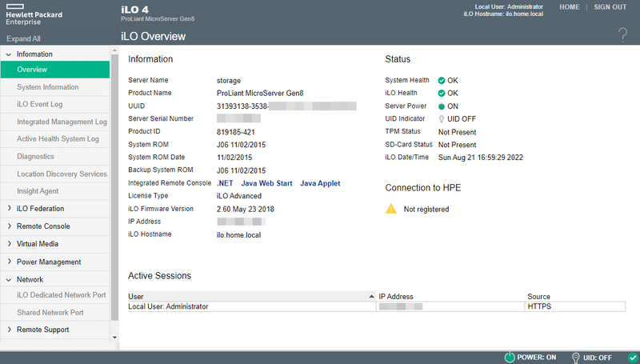This screenshot has height=364, width=640.
Task: Click the Backup System ROM value
Action: pos(241,170)
